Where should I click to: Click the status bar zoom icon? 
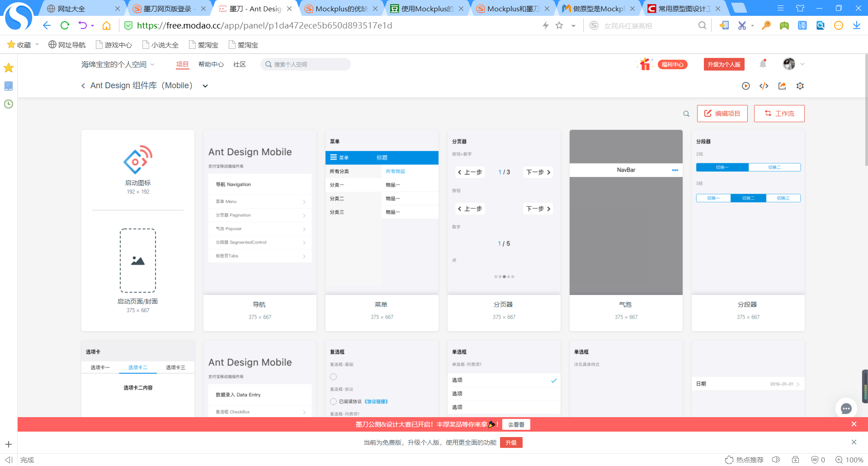pyautogui.click(x=839, y=460)
